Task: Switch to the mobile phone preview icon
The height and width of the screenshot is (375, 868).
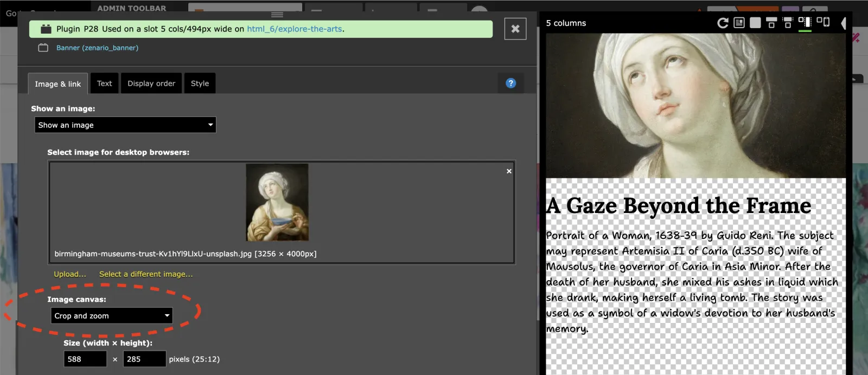Action: coord(823,22)
